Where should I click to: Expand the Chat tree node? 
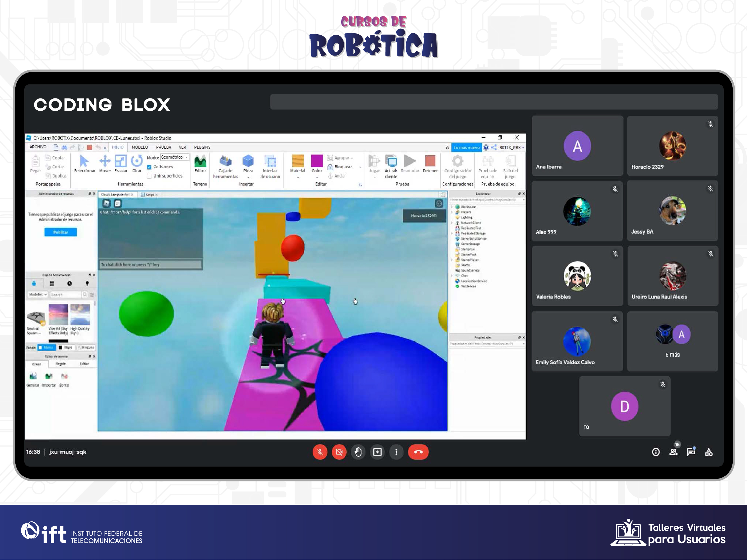452,276
